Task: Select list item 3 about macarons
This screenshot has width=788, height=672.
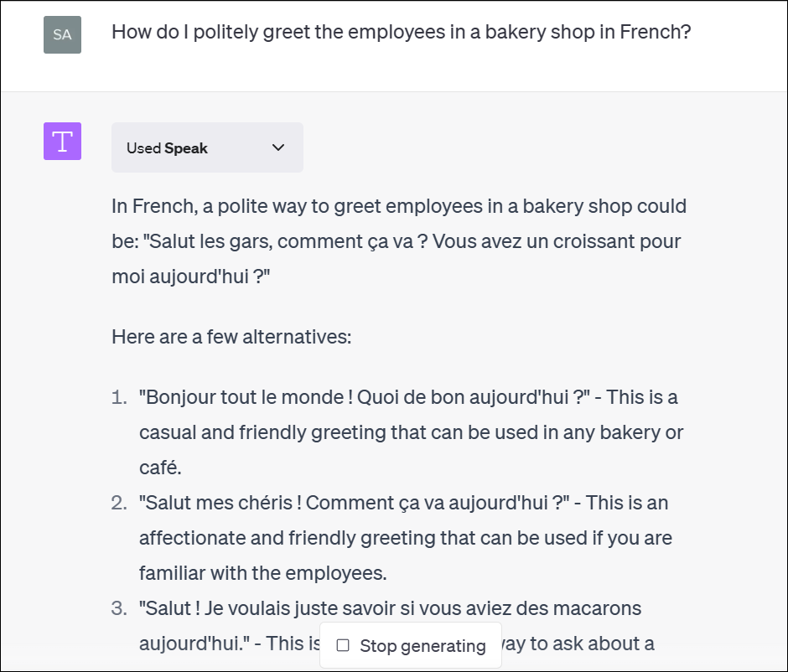Action: pos(397,626)
